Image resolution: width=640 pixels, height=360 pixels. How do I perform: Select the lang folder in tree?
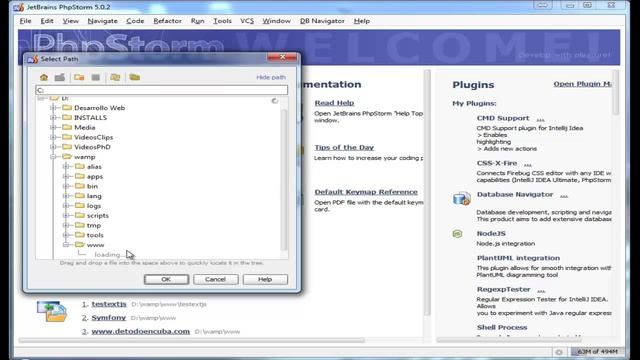click(94, 196)
